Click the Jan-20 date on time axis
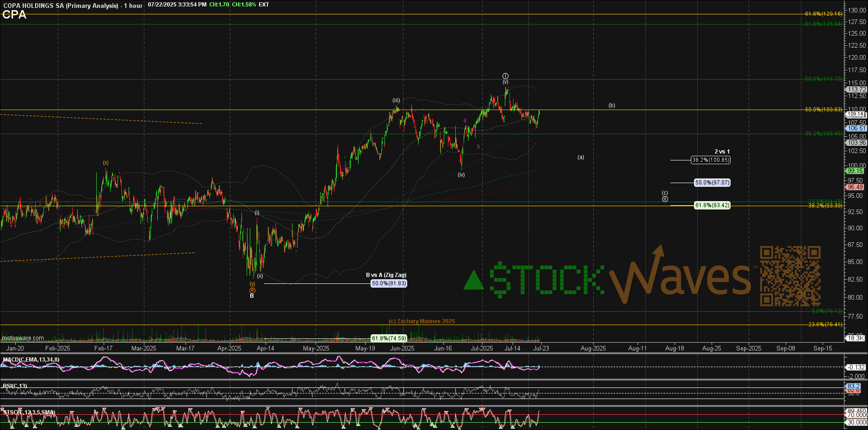Viewport: 868px width, 430px height. [15, 348]
